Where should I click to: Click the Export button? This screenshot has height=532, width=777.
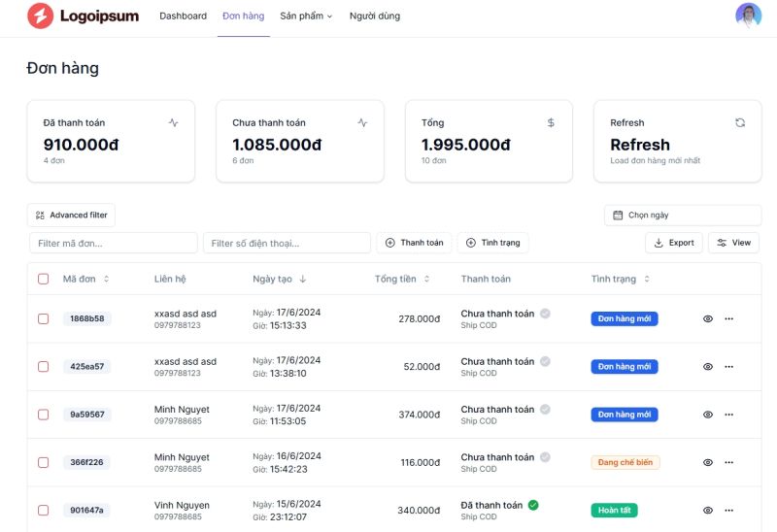click(x=674, y=243)
